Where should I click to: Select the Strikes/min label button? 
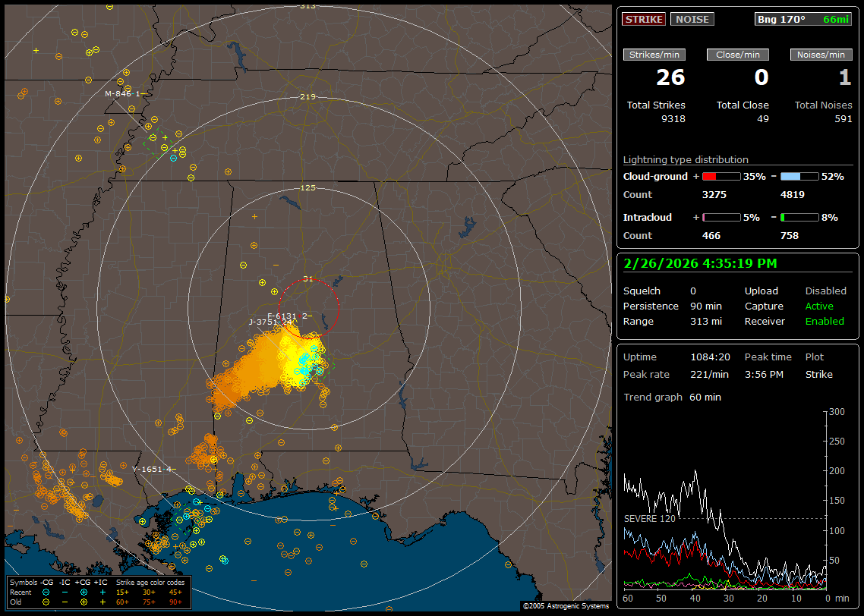[654, 55]
